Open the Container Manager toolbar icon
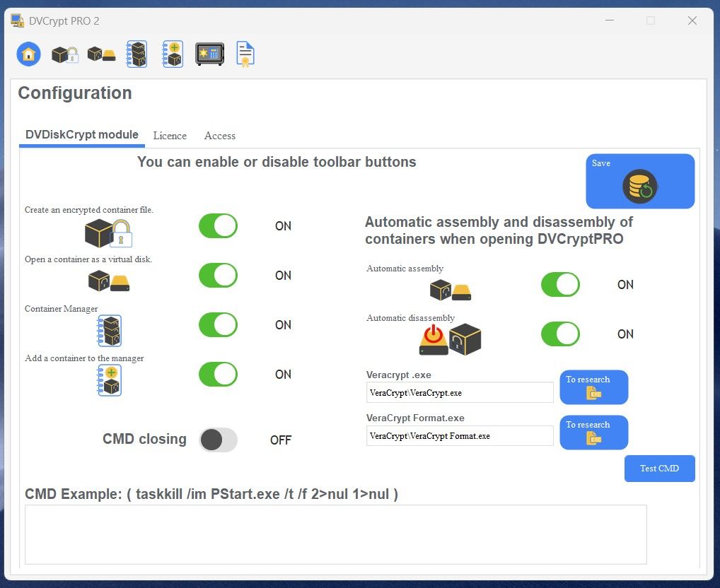The height and width of the screenshot is (588, 720). pyautogui.click(x=137, y=54)
